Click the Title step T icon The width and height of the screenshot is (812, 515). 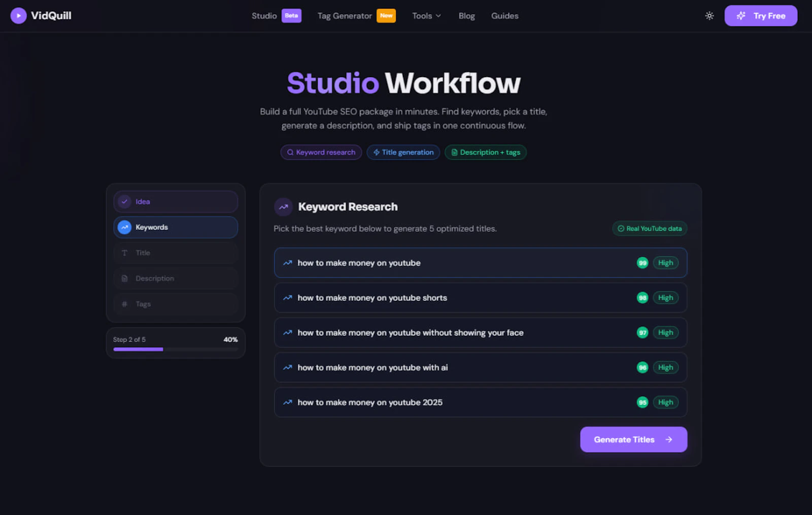[x=124, y=253]
